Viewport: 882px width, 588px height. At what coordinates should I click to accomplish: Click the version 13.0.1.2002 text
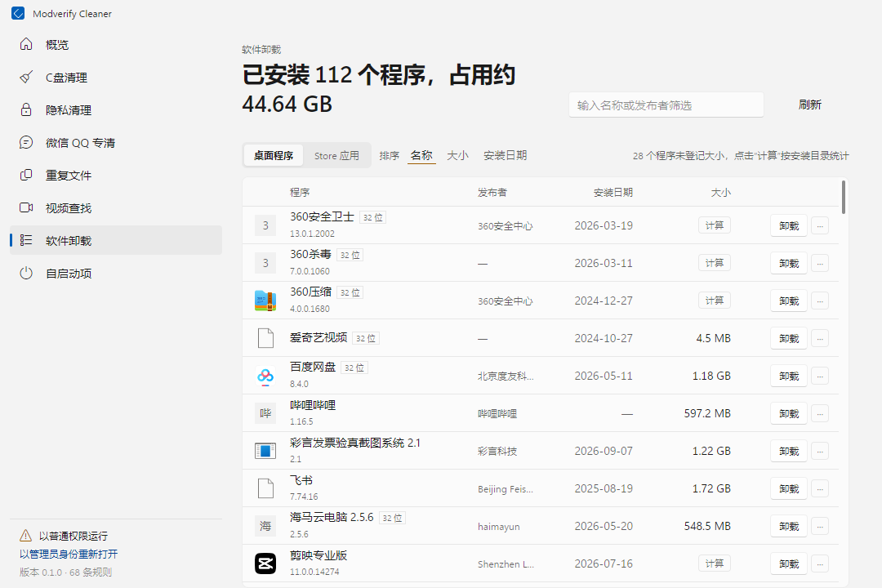(x=312, y=234)
